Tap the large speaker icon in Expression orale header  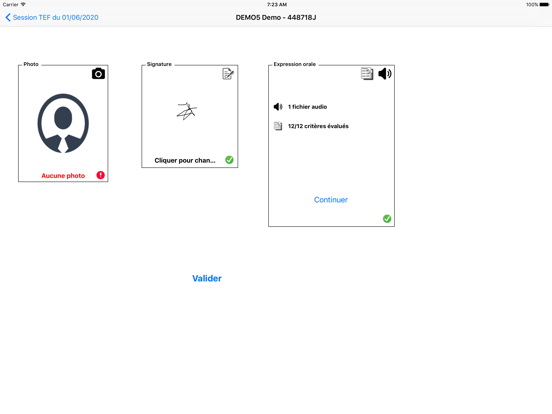point(385,74)
